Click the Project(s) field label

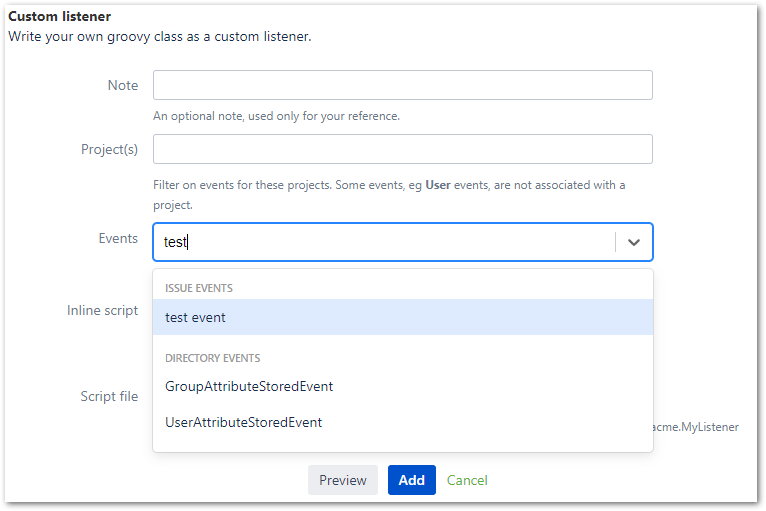109,150
